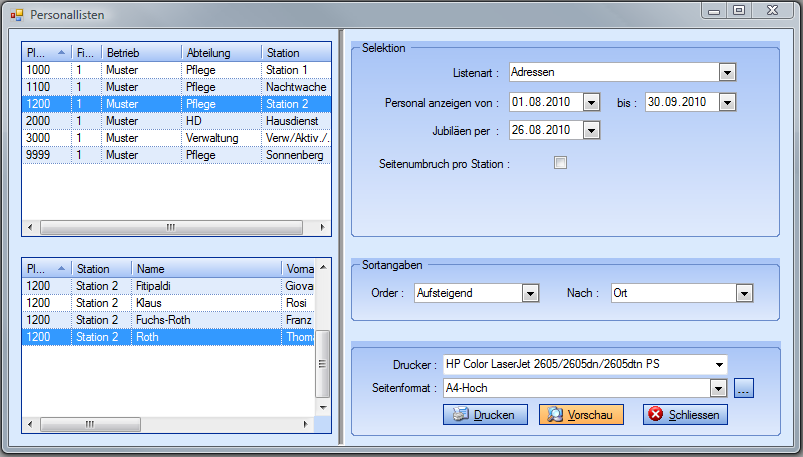Open the Order sort direction dropdown

tap(530, 293)
